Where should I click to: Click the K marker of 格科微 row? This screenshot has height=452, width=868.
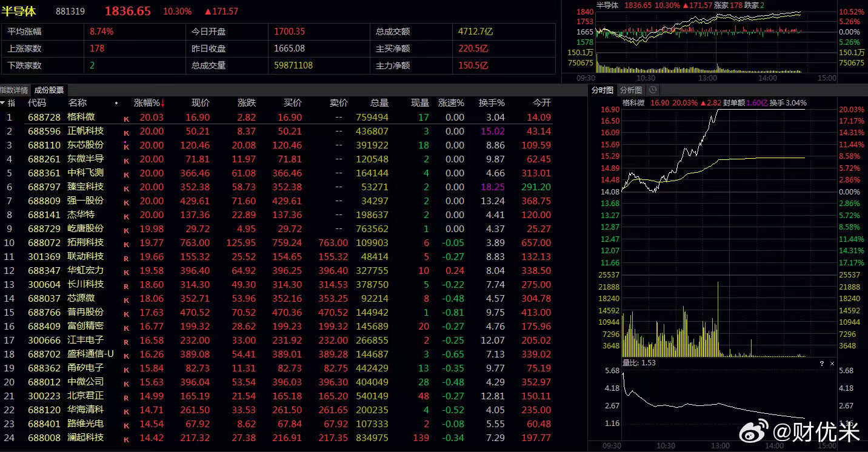pyautogui.click(x=127, y=118)
